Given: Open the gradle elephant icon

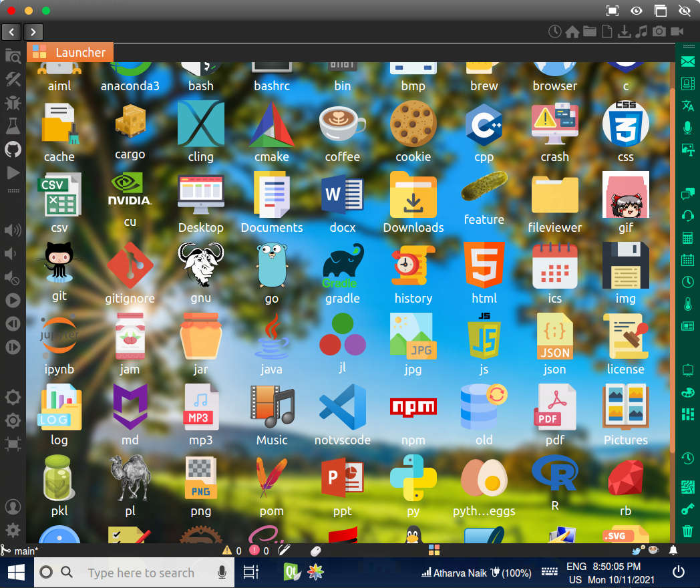Looking at the screenshot, I should tap(343, 265).
